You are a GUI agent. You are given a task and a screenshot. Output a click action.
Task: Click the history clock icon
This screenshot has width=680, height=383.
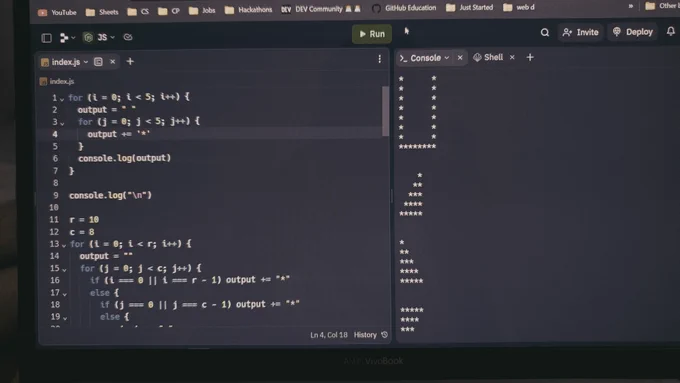coord(384,335)
